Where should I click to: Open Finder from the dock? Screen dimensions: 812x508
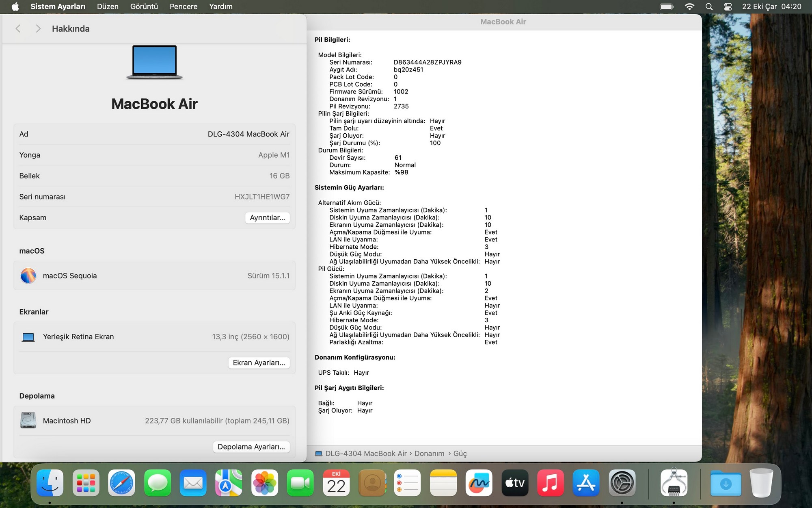50,483
